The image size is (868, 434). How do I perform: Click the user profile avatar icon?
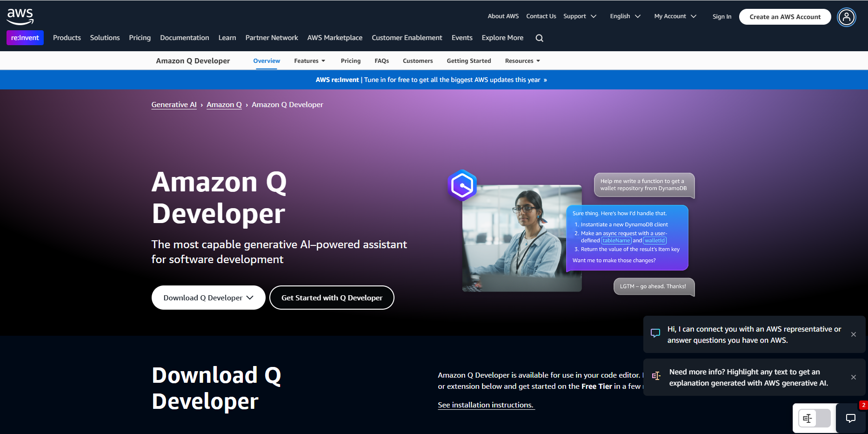pyautogui.click(x=847, y=17)
